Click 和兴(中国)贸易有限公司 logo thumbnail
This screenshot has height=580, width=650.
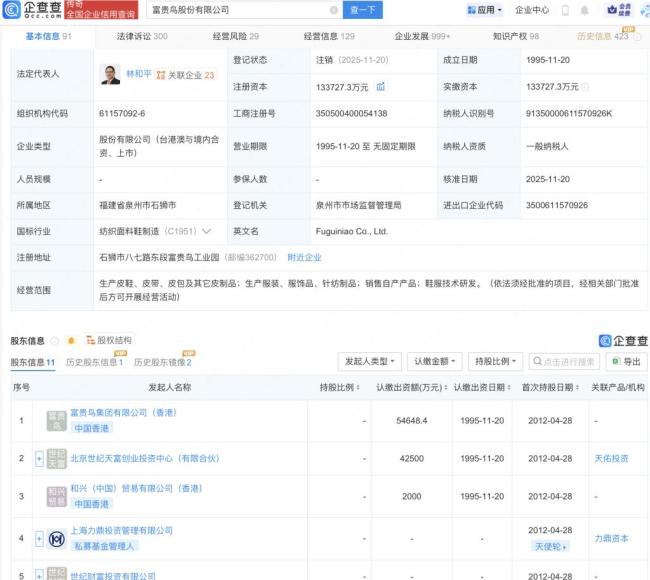pyautogui.click(x=56, y=496)
